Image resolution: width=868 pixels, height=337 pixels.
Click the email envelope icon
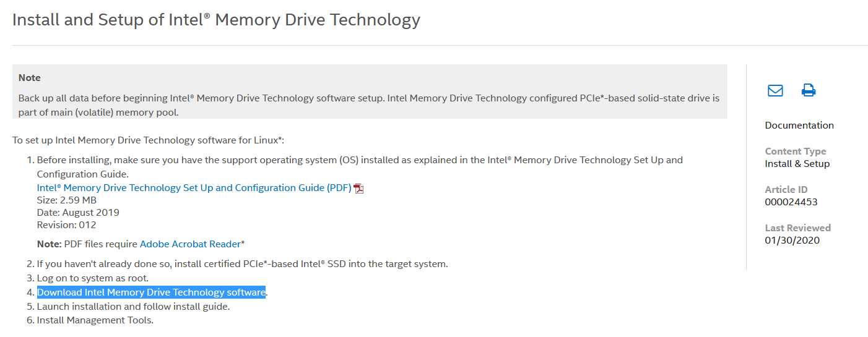point(775,90)
